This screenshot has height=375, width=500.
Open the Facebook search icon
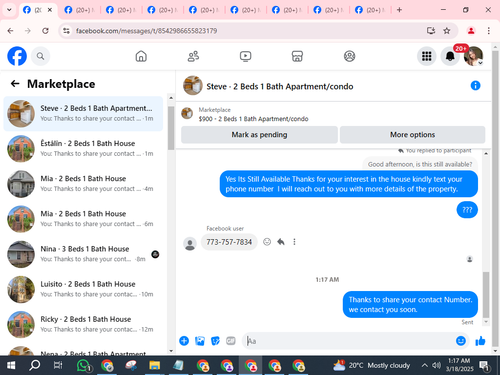pyautogui.click(x=40, y=56)
